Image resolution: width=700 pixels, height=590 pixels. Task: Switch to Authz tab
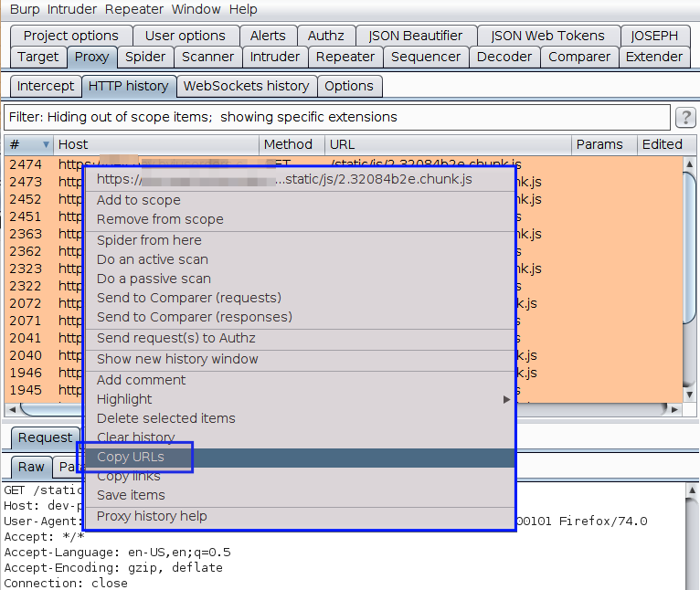[x=326, y=36]
